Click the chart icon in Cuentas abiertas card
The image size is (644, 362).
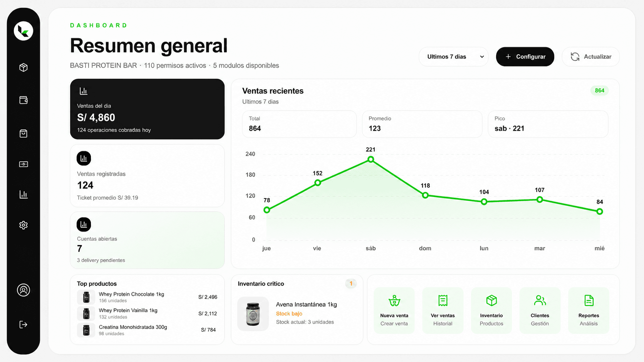pyautogui.click(x=84, y=225)
